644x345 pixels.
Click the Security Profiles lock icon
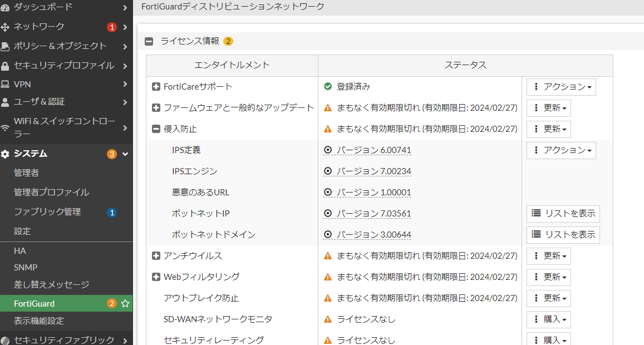(5, 66)
